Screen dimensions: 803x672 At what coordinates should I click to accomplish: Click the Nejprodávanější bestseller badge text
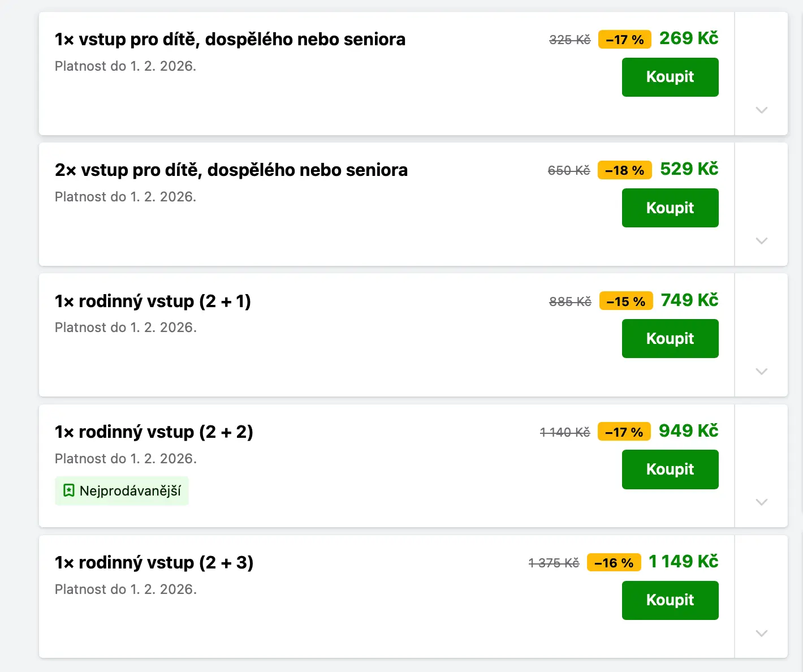click(x=130, y=490)
